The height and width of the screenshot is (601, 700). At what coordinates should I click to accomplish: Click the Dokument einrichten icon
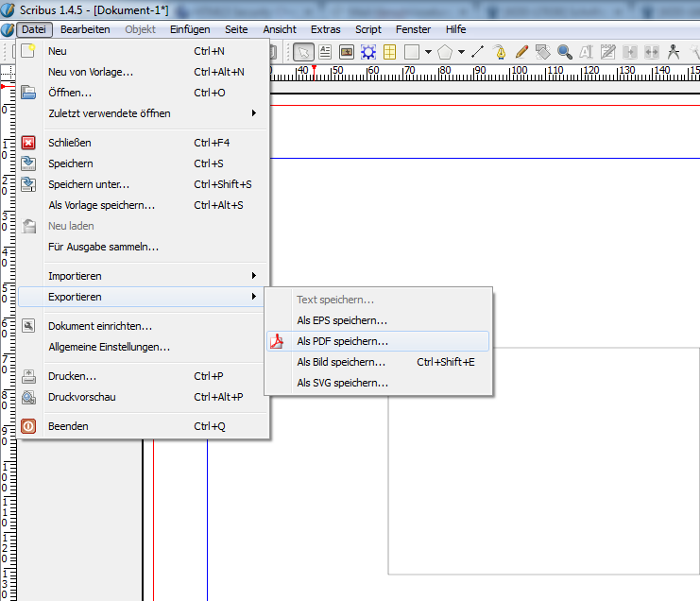pos(28,326)
